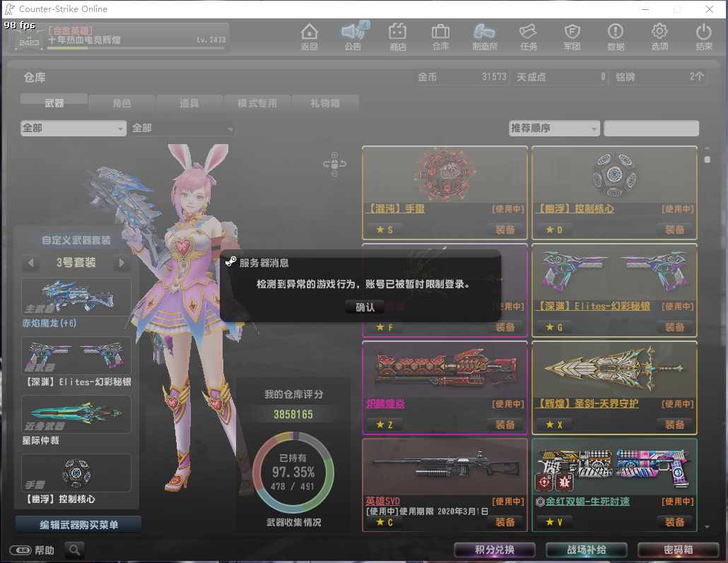Select the 近身武器 星际仲裁 loadout slot

pyautogui.click(x=76, y=414)
